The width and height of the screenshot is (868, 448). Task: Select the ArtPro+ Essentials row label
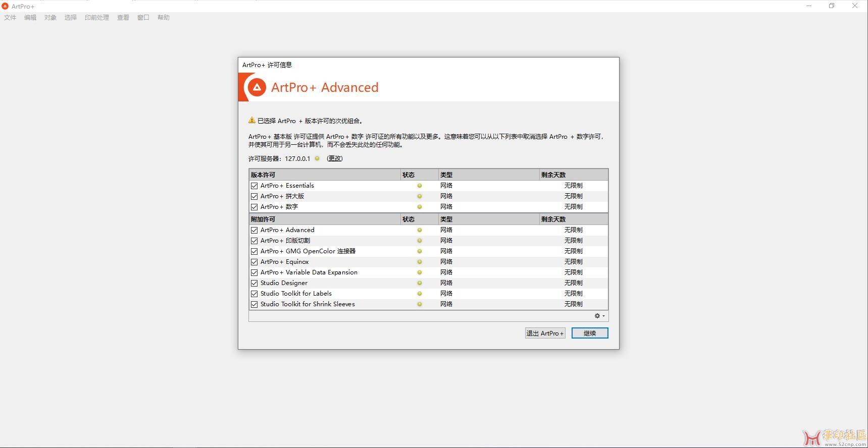pos(287,186)
